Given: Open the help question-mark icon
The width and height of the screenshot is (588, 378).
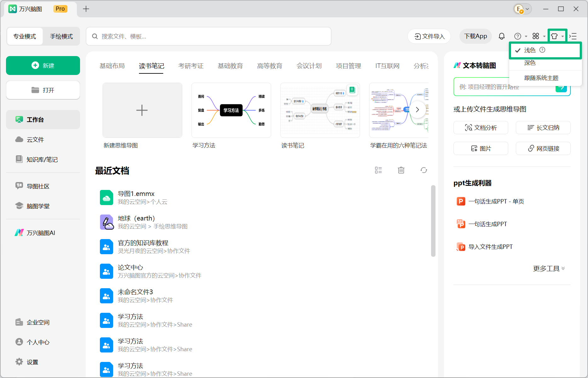Looking at the screenshot, I should [x=517, y=36].
